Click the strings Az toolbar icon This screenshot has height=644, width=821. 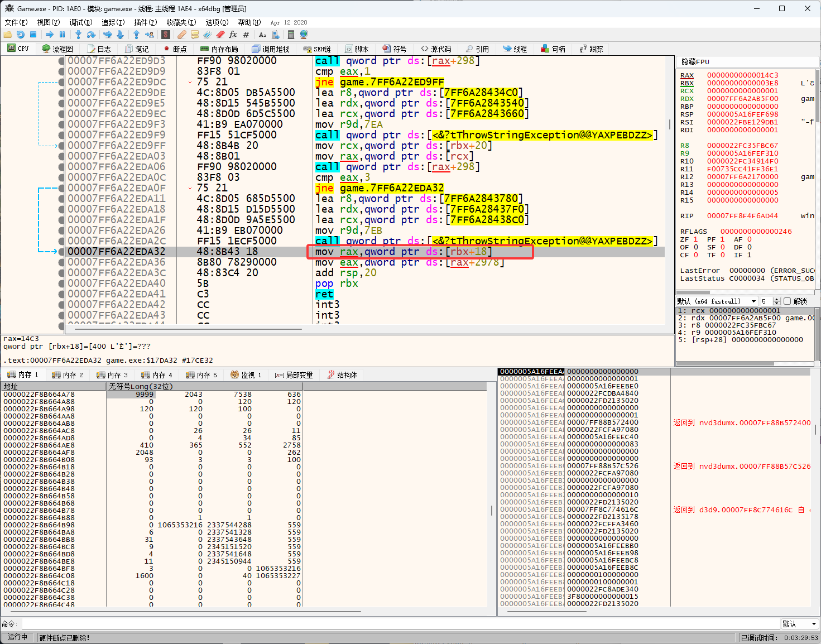coord(262,35)
